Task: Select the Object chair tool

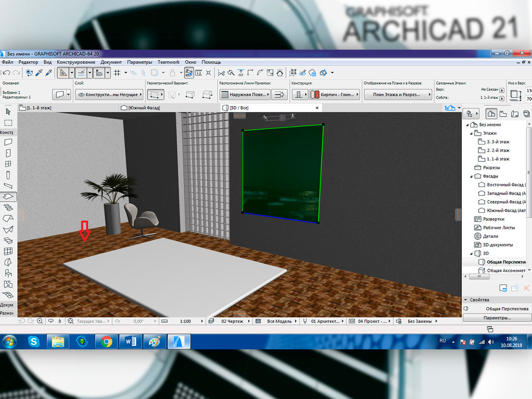Action: pyautogui.click(x=8, y=273)
